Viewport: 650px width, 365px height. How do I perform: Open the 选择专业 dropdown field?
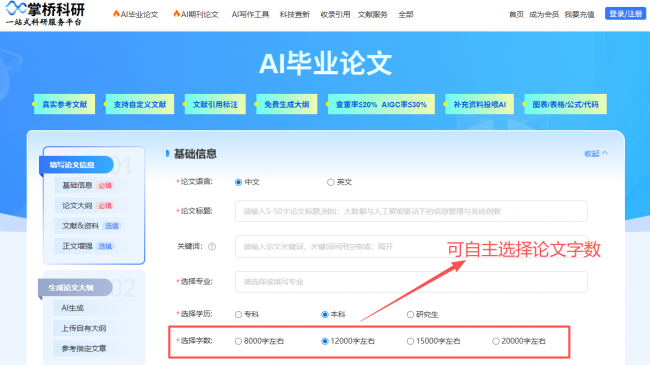pyautogui.click(x=411, y=282)
